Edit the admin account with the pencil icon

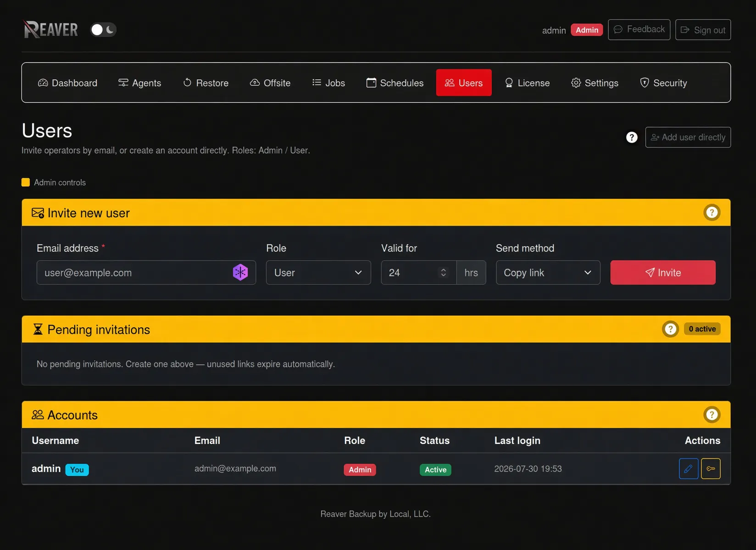(689, 469)
